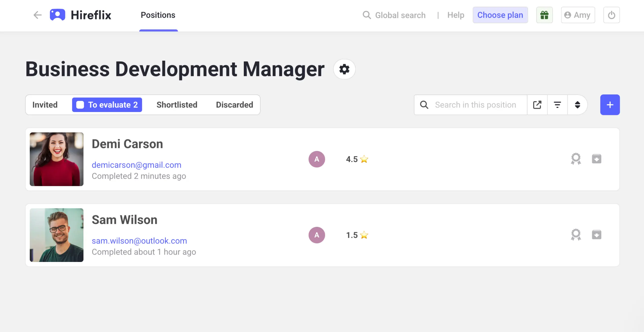The width and height of the screenshot is (644, 332).
Task: Select the gift promotions icon
Action: click(x=544, y=15)
